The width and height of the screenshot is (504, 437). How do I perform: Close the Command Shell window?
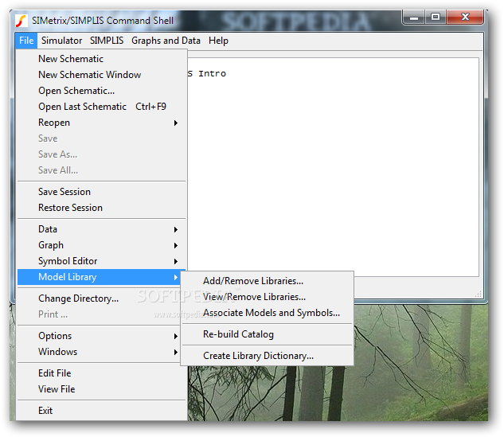(x=465, y=18)
